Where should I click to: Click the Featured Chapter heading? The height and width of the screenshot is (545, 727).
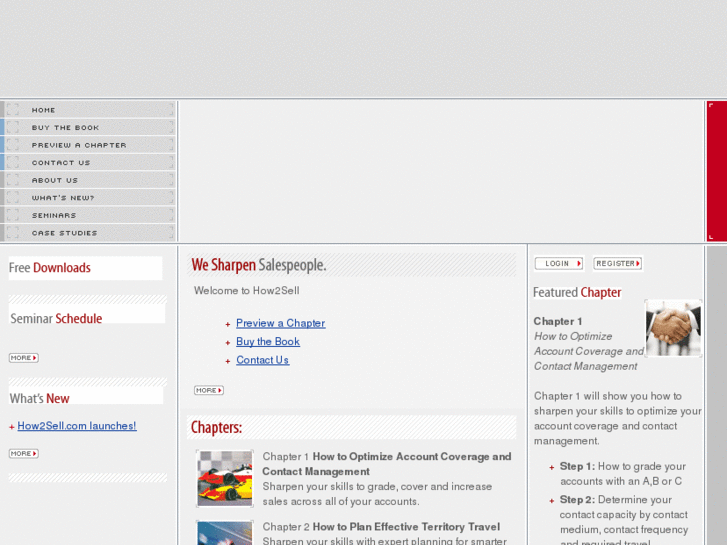click(x=577, y=292)
